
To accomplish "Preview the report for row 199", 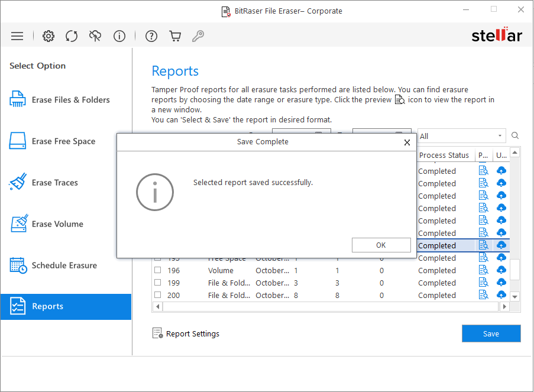I will pyautogui.click(x=483, y=283).
